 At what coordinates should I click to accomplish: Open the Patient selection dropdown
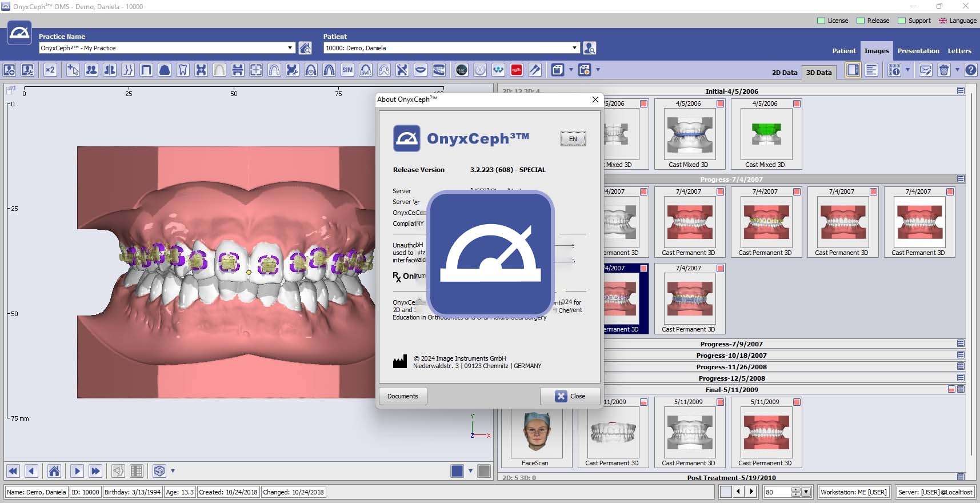[574, 48]
